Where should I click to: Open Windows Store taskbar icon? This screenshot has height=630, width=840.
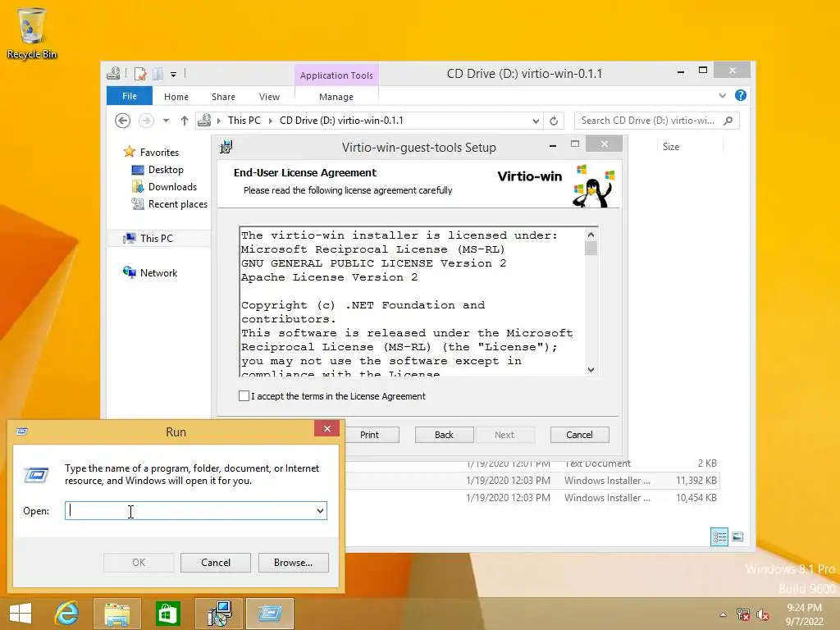pos(167,614)
